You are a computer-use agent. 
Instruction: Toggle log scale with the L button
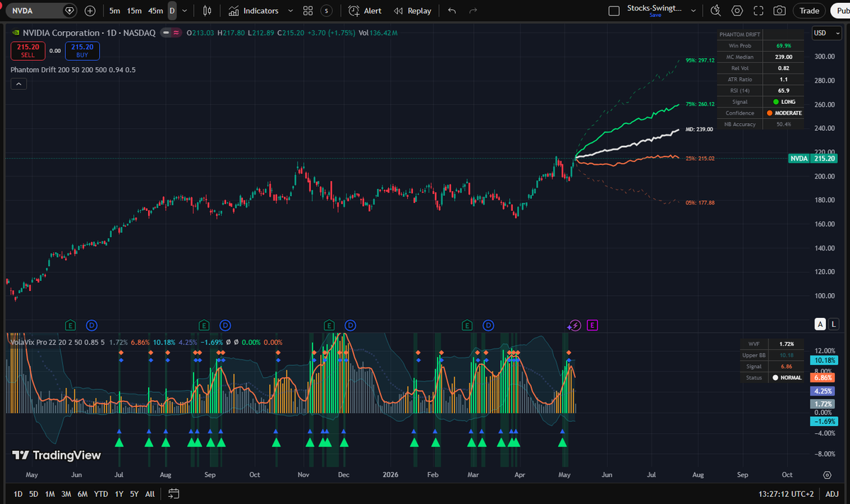pyautogui.click(x=833, y=324)
